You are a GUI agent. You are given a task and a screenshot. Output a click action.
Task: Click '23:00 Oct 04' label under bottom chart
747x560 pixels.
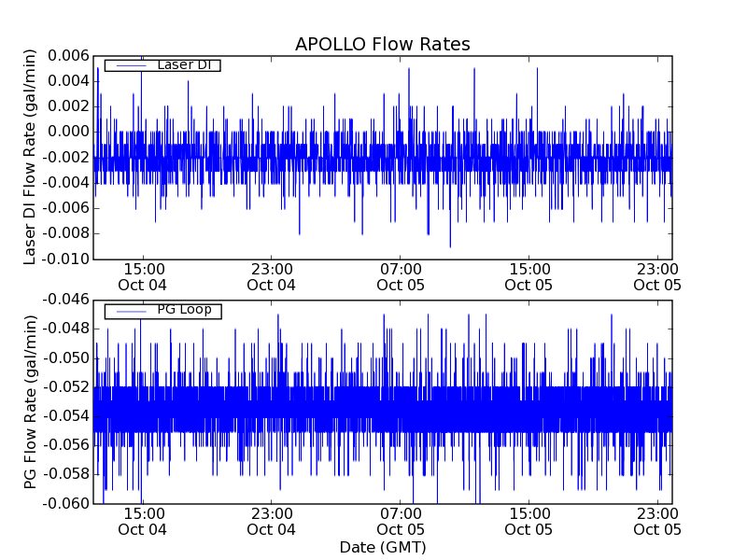[271, 522]
